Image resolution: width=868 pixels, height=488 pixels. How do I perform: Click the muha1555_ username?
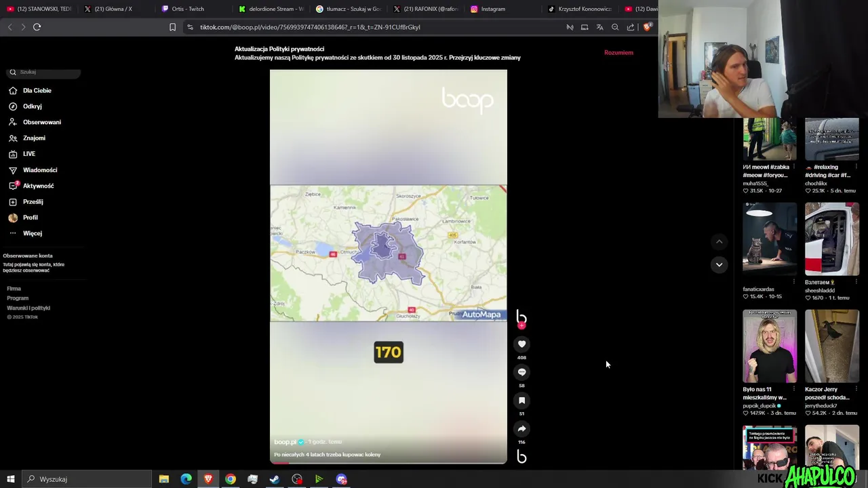click(755, 184)
